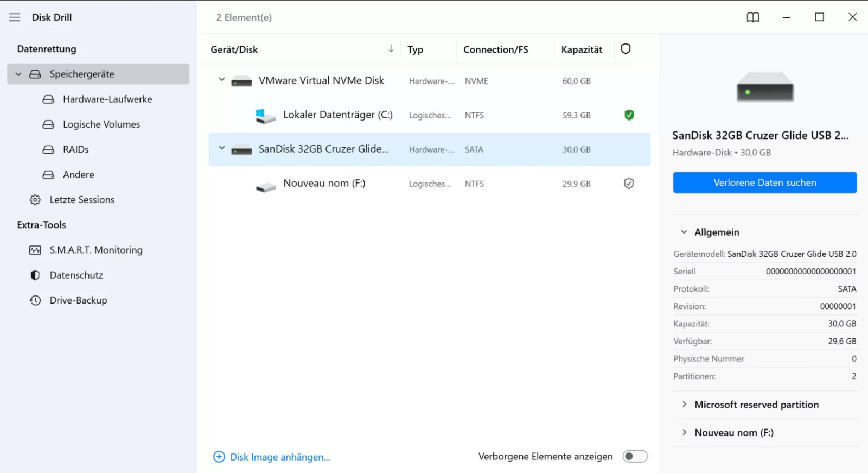This screenshot has height=473, width=868.
Task: Click the green shield for Lokaler Datenträger (C:)
Action: pos(629,115)
